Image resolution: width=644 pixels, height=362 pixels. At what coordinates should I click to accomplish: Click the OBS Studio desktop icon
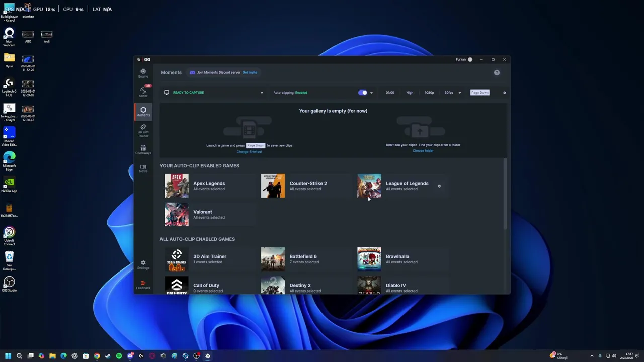9,285
